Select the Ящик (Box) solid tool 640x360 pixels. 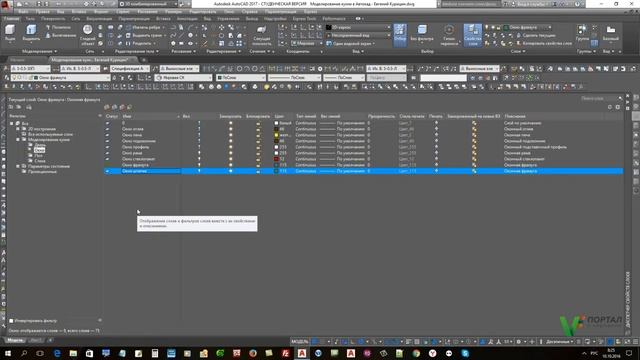coord(10,33)
